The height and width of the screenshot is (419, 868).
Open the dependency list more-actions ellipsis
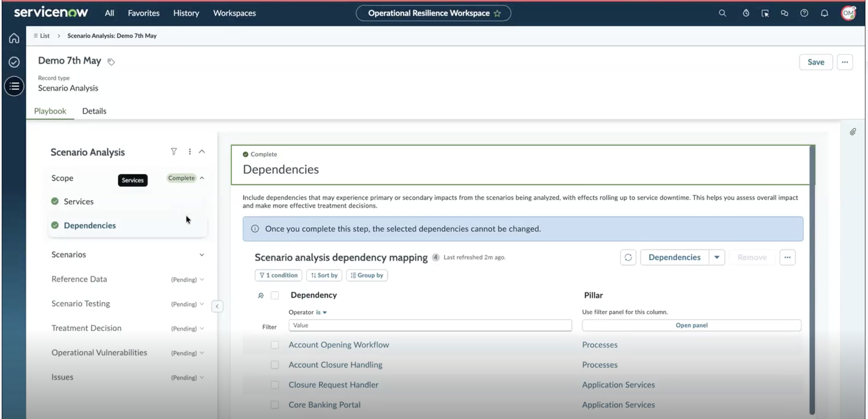point(787,257)
